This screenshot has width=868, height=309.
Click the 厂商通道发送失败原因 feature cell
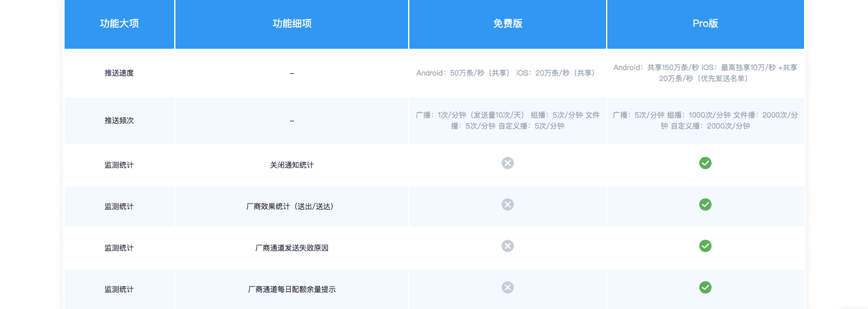[x=292, y=248]
